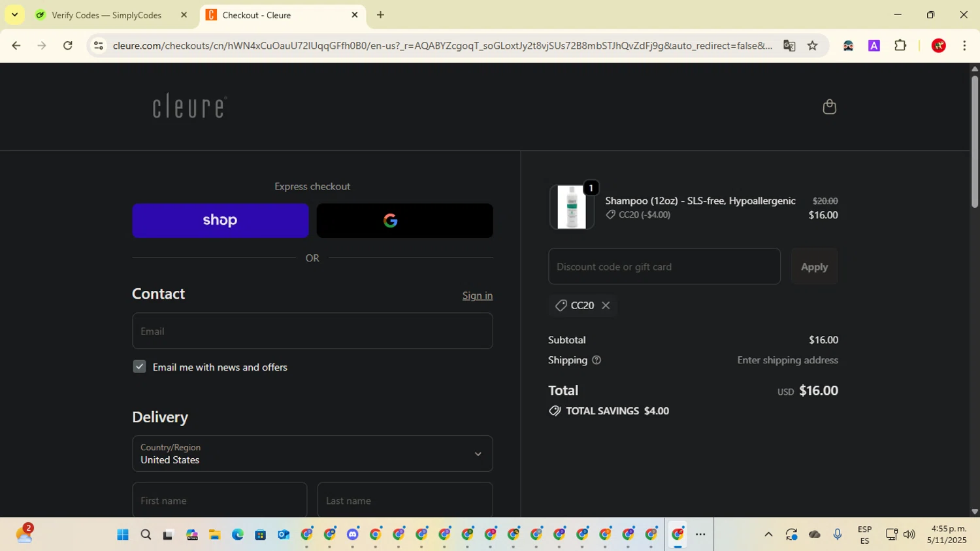Click the address bar URL

[x=442, y=45]
